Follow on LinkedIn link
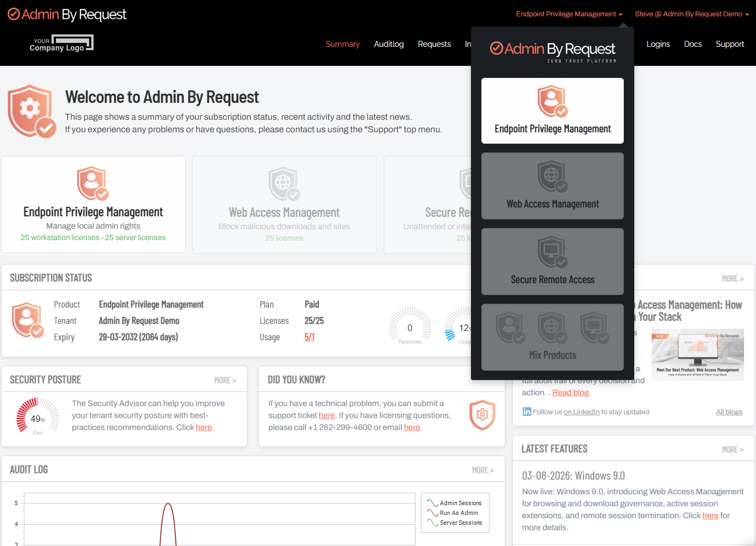This screenshot has height=546, width=756. 581,412
